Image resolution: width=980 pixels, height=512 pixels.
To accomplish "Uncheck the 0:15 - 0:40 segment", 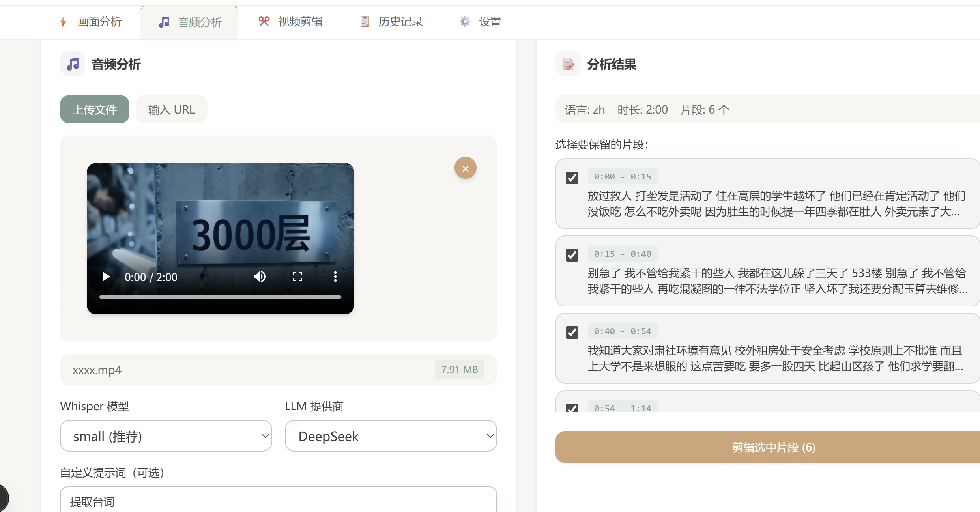I will point(572,255).
